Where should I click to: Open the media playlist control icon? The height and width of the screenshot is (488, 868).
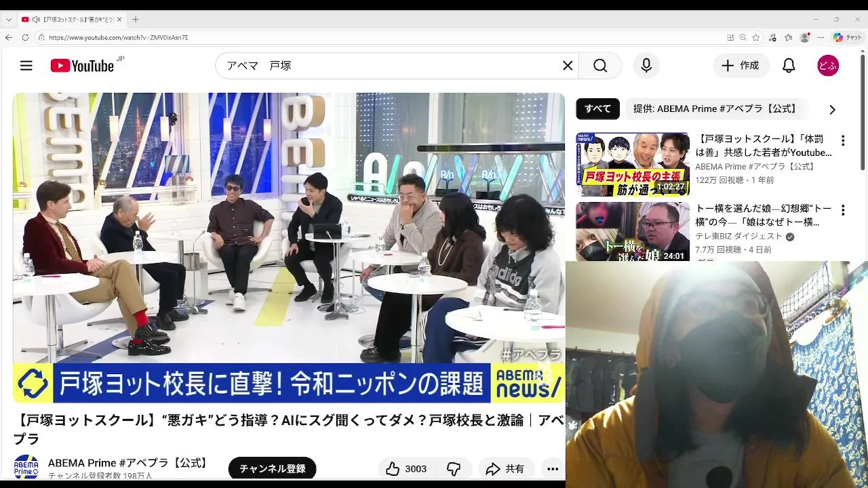(773, 37)
